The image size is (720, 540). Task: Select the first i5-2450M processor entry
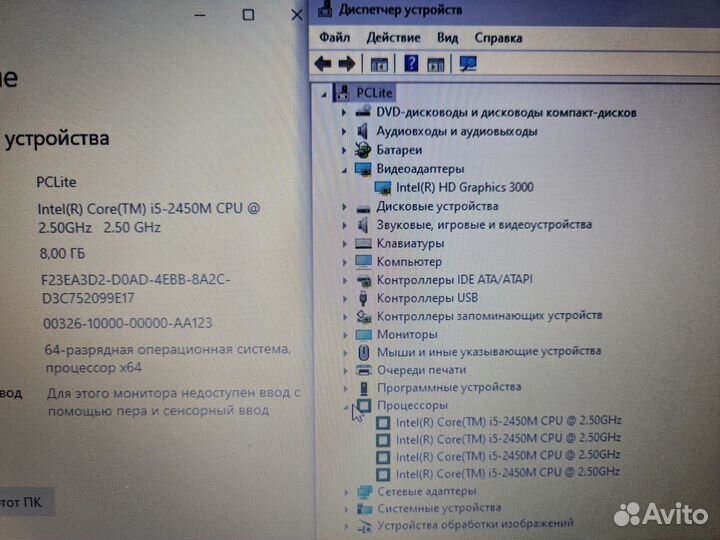tap(508, 421)
